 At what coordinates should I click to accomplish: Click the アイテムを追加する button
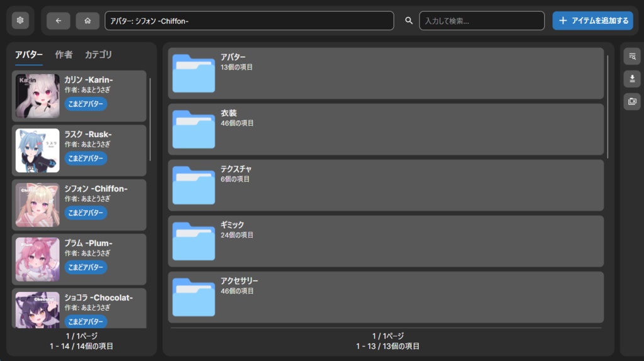[x=592, y=21]
